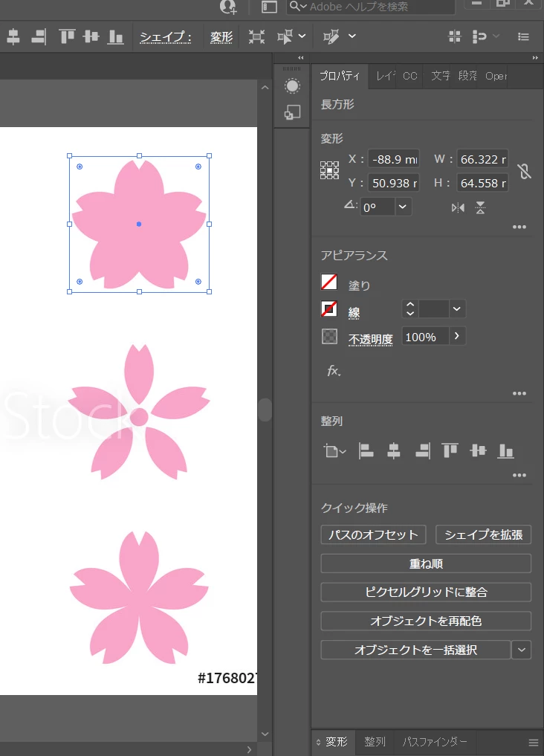Flip the object horizontally
This screenshot has height=756, width=544.
[458, 208]
